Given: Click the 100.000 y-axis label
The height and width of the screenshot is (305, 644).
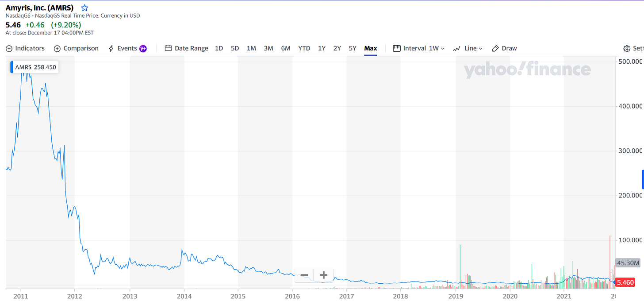Looking at the screenshot, I should tap(630, 240).
